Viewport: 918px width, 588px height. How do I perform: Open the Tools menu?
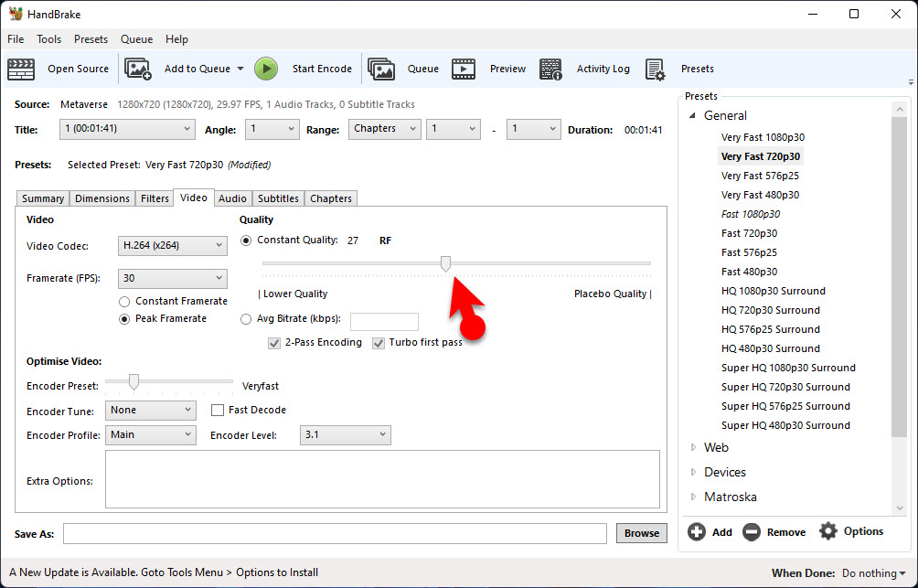[x=48, y=39]
